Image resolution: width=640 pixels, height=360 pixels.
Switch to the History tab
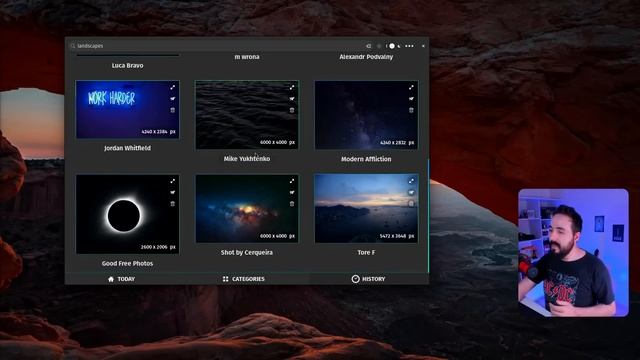click(368, 279)
